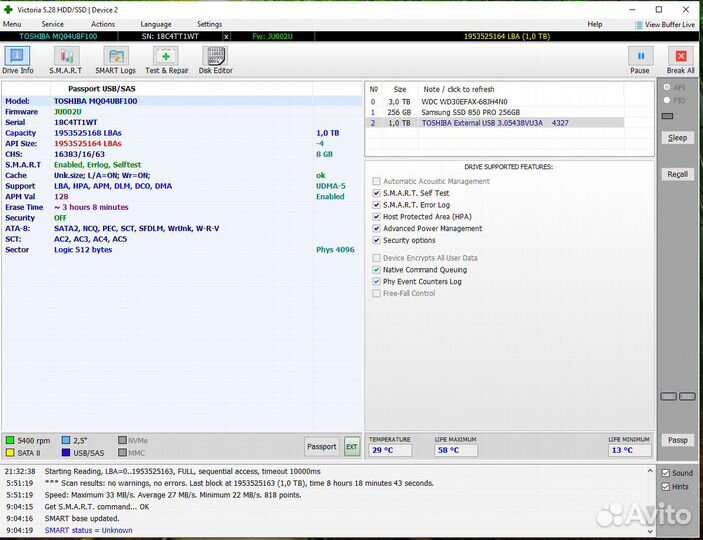Expand the Settings menu
Screen dimensions: 703x540
click(209, 24)
